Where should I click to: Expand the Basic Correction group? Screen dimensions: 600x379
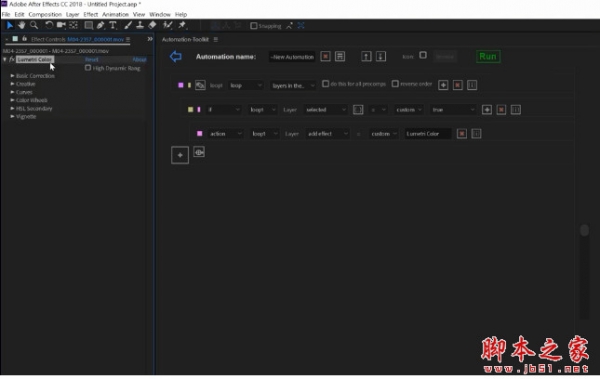click(12, 76)
